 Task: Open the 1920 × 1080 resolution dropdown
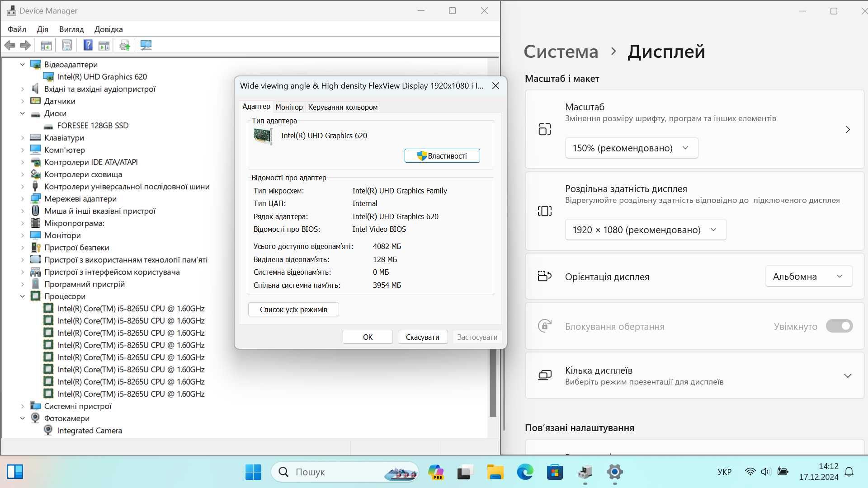click(x=646, y=230)
